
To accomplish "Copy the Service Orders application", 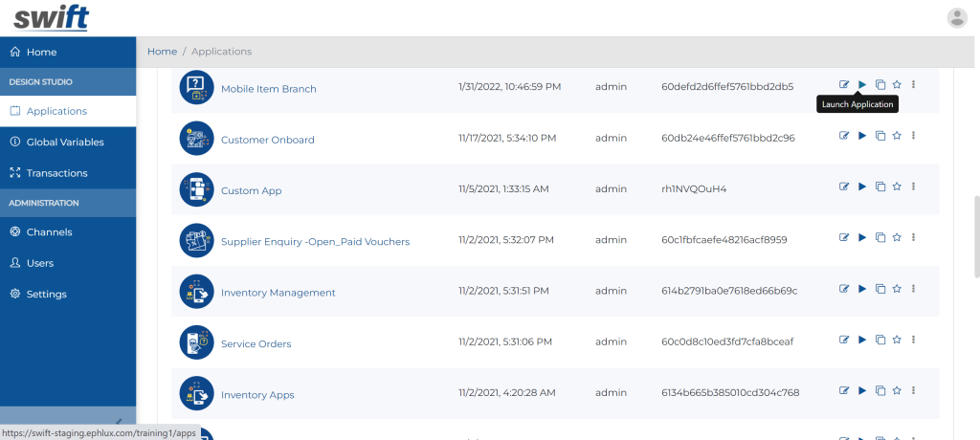I will 880,340.
